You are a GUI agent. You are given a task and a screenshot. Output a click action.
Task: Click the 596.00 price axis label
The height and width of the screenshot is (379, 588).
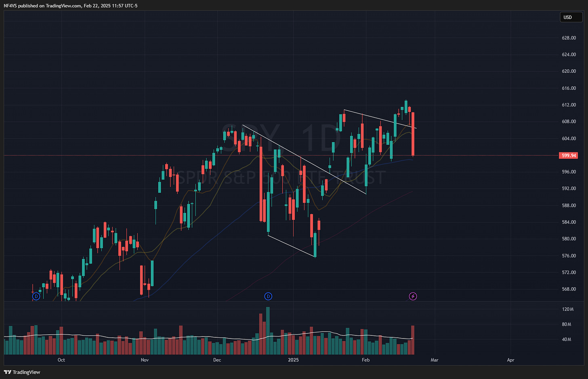(569, 172)
